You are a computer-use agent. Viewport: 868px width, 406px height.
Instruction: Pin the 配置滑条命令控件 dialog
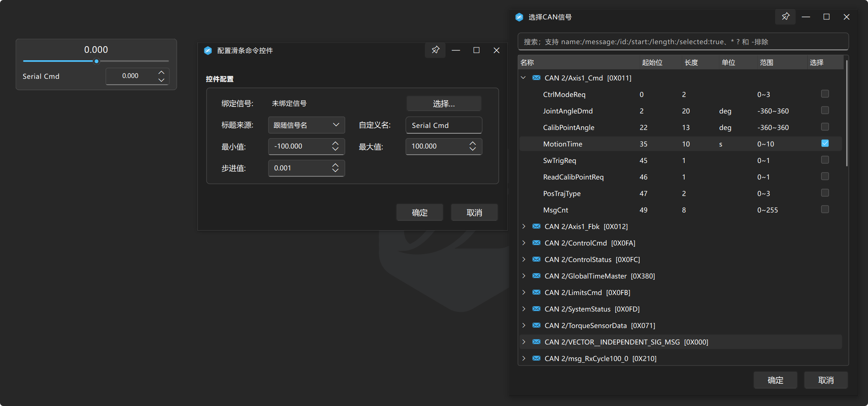click(x=435, y=50)
